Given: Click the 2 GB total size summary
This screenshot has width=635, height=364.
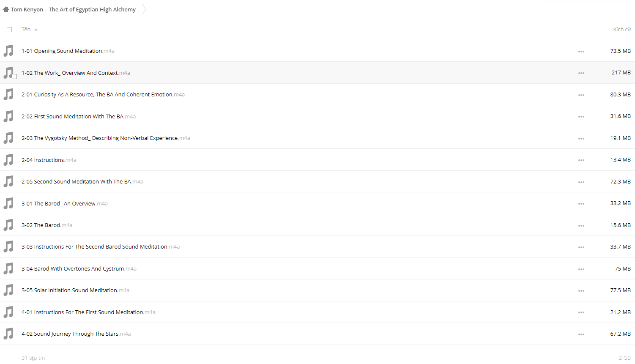Looking at the screenshot, I should [x=625, y=358].
